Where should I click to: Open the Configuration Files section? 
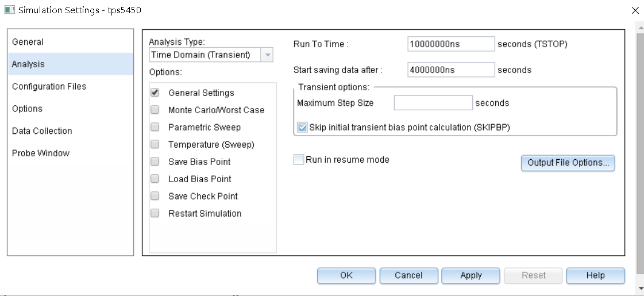[49, 86]
